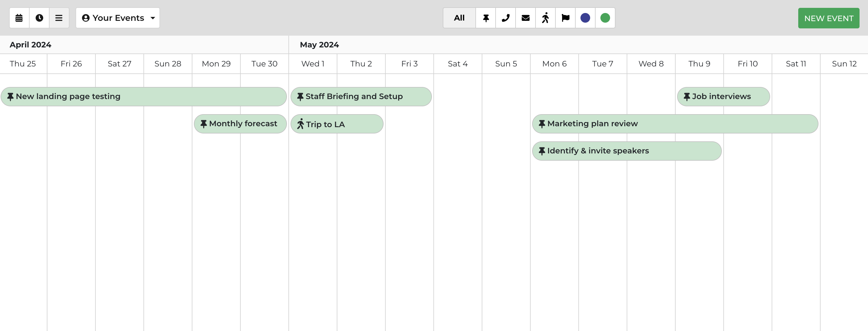This screenshot has height=331, width=868.
Task: Filter events by the flag icon
Action: click(x=565, y=18)
